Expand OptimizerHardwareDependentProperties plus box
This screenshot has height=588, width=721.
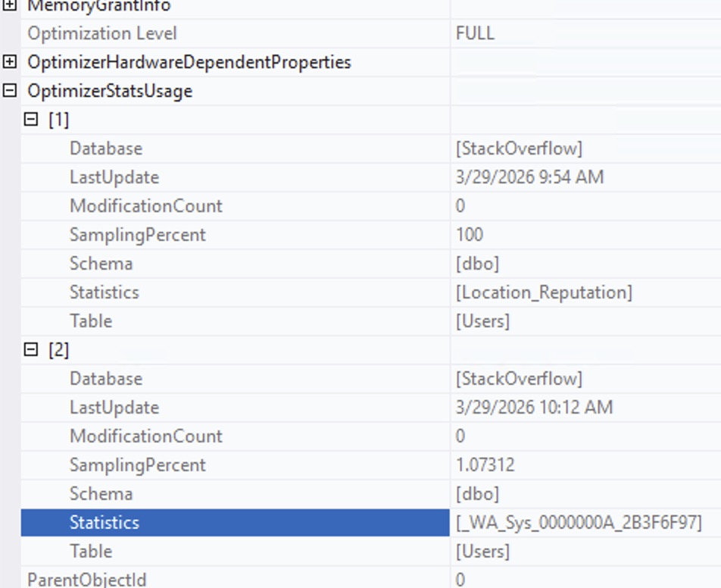coord(10,62)
